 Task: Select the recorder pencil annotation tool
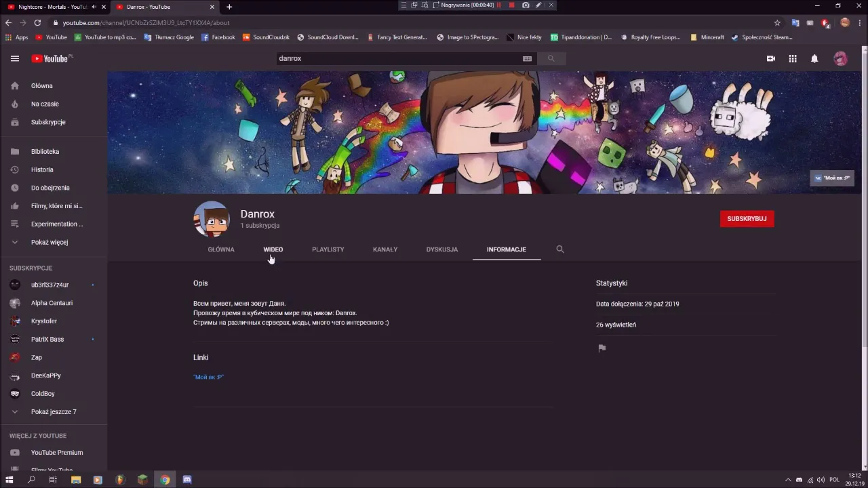click(x=538, y=5)
